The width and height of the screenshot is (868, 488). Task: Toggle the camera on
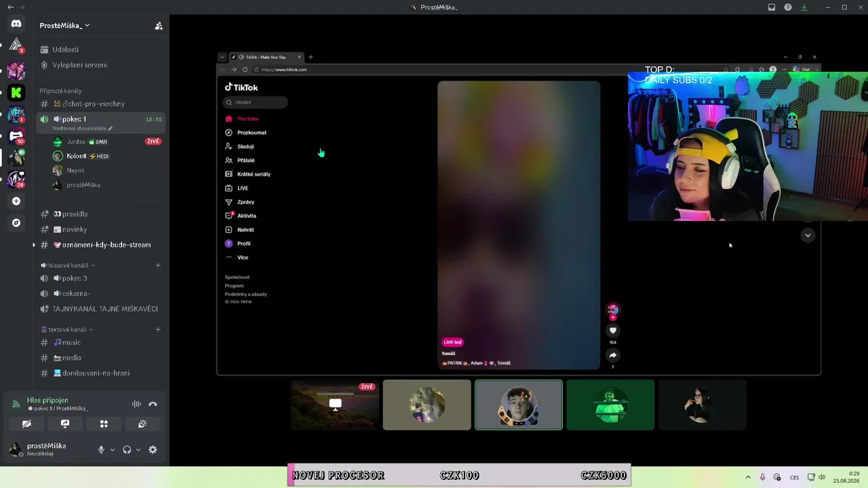click(x=26, y=424)
